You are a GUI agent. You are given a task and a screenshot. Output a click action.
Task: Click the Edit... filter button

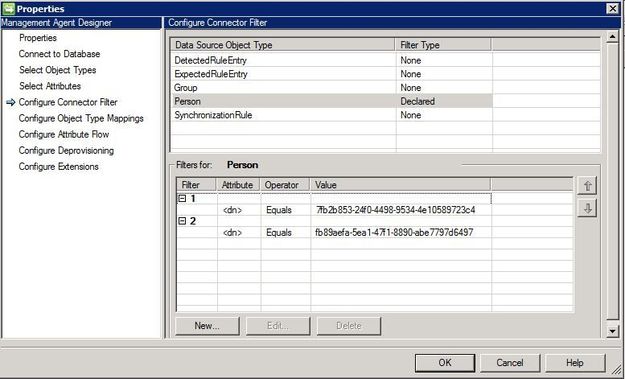[x=278, y=326]
